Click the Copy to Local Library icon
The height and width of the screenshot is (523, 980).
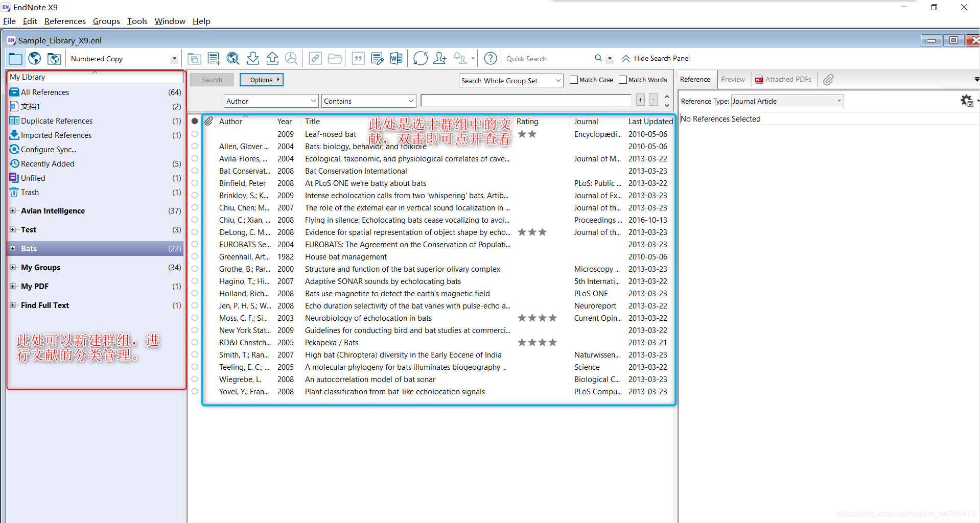(x=194, y=59)
